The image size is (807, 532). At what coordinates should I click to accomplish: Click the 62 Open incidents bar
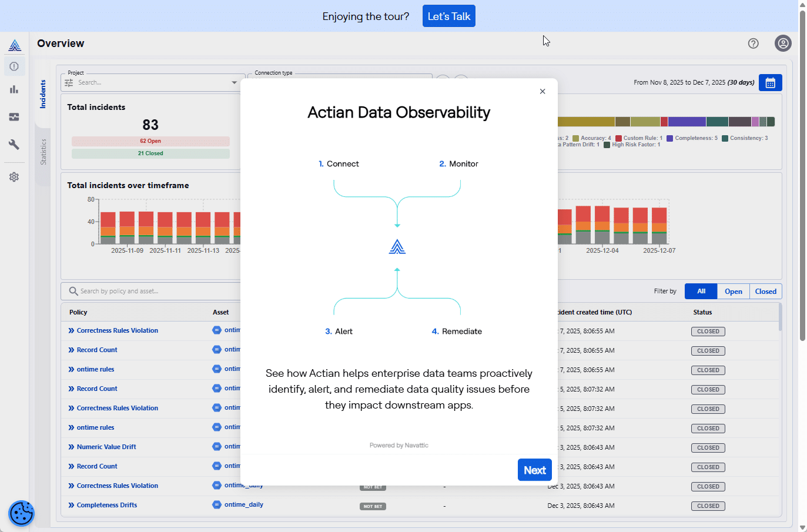[150, 141]
